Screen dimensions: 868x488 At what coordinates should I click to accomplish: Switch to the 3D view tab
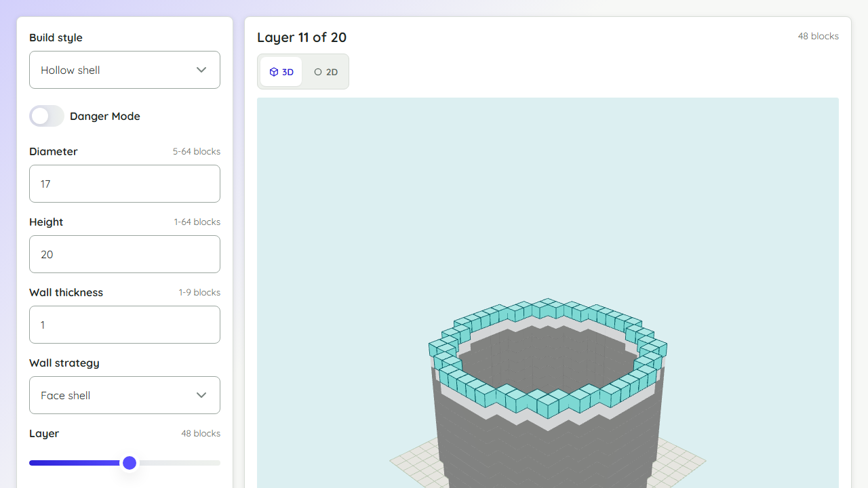[281, 72]
